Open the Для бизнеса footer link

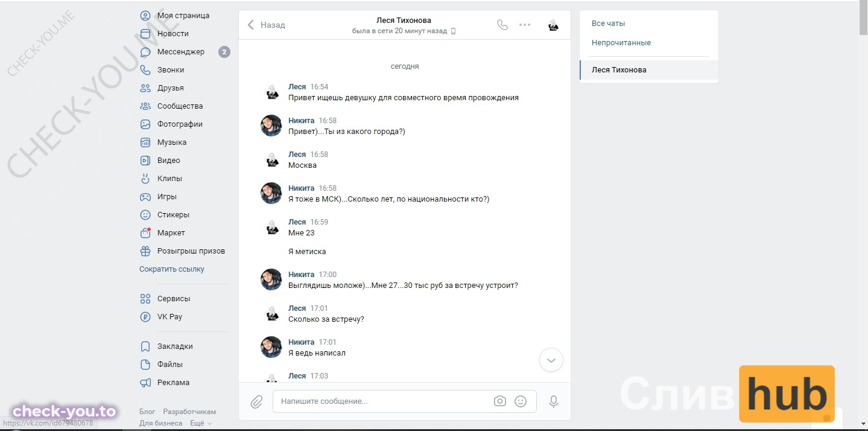[x=161, y=423]
